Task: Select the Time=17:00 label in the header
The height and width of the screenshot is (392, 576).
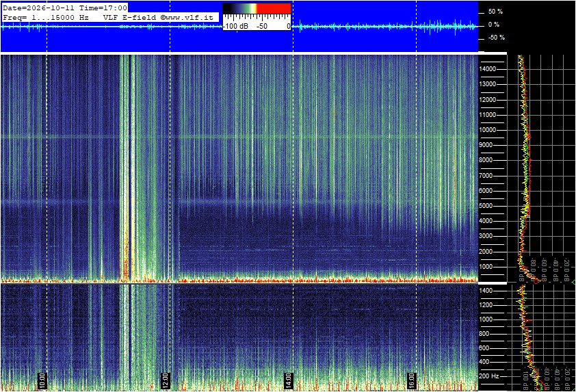Action: [x=103, y=8]
